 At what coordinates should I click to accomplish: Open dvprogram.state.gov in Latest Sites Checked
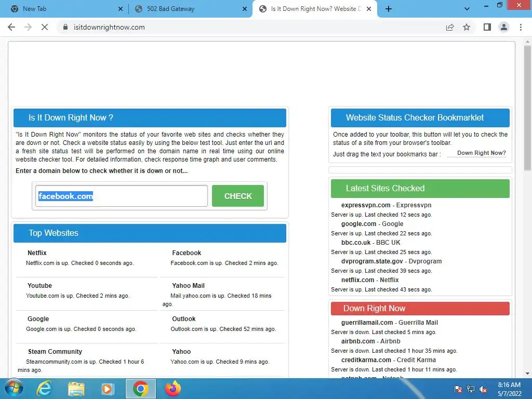point(372,261)
